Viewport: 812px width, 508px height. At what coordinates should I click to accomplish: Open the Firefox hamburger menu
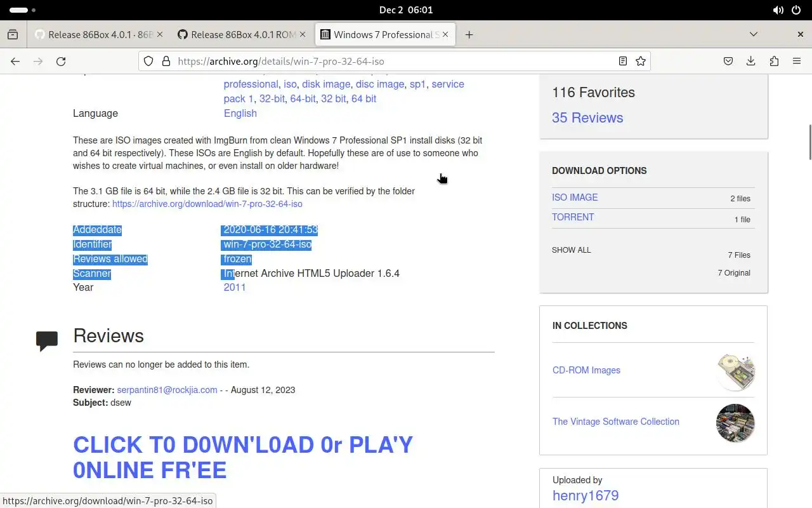point(797,61)
